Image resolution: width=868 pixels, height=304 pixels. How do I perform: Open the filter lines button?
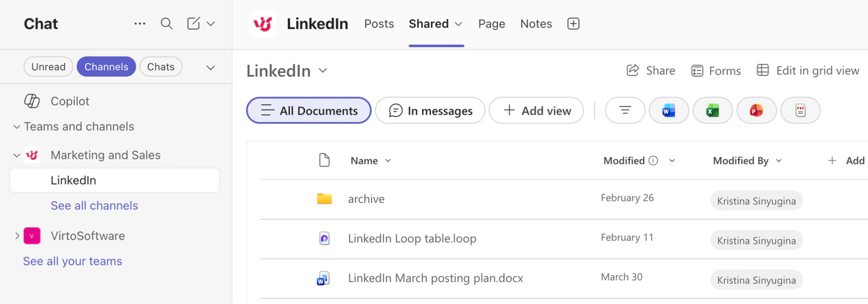625,110
